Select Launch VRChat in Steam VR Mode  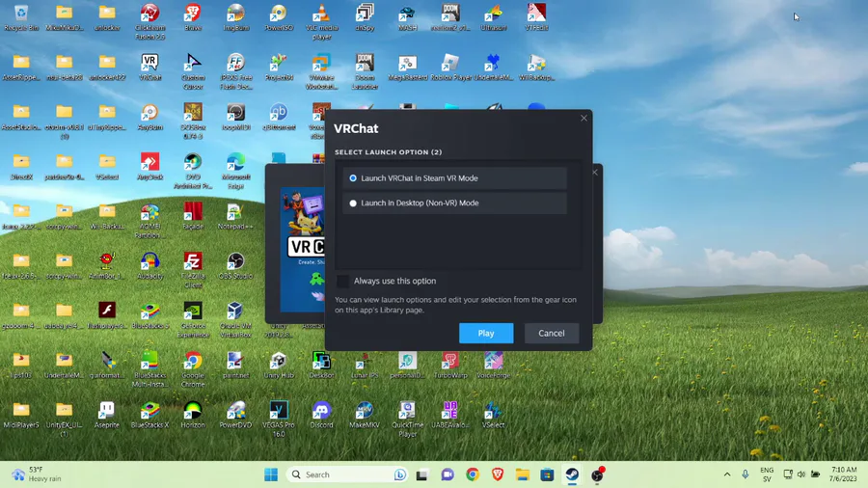tap(454, 178)
